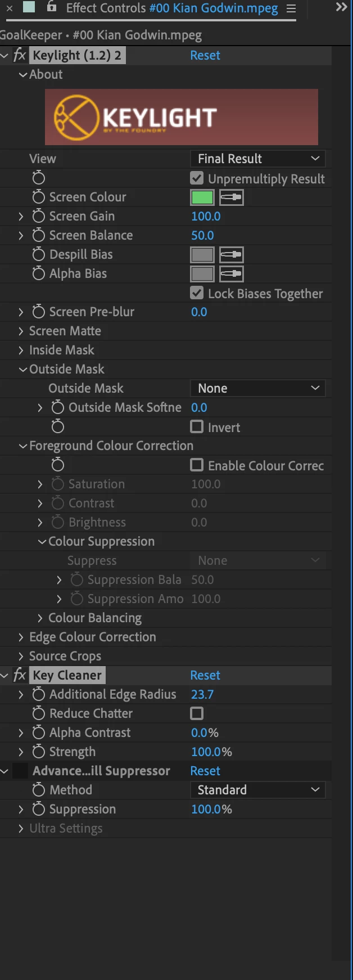The image size is (353, 980).
Task: Pick the Despill Bias eyedropper
Action: [231, 255]
